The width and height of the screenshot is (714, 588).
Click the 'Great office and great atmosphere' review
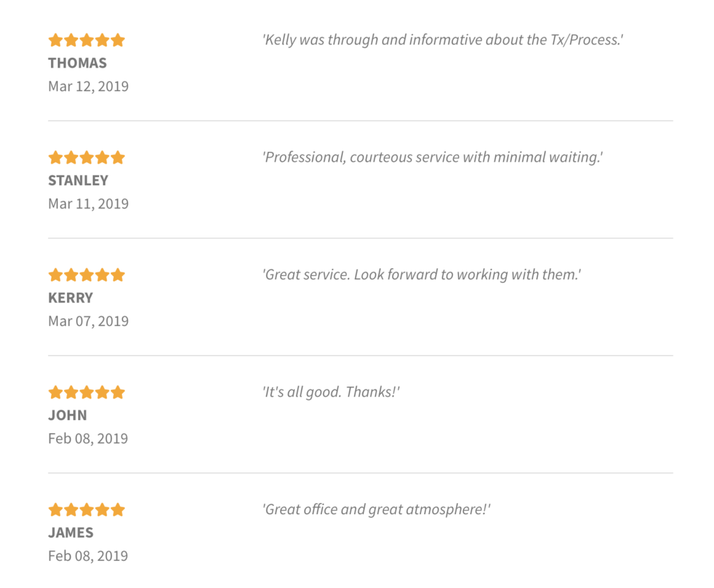(x=376, y=510)
